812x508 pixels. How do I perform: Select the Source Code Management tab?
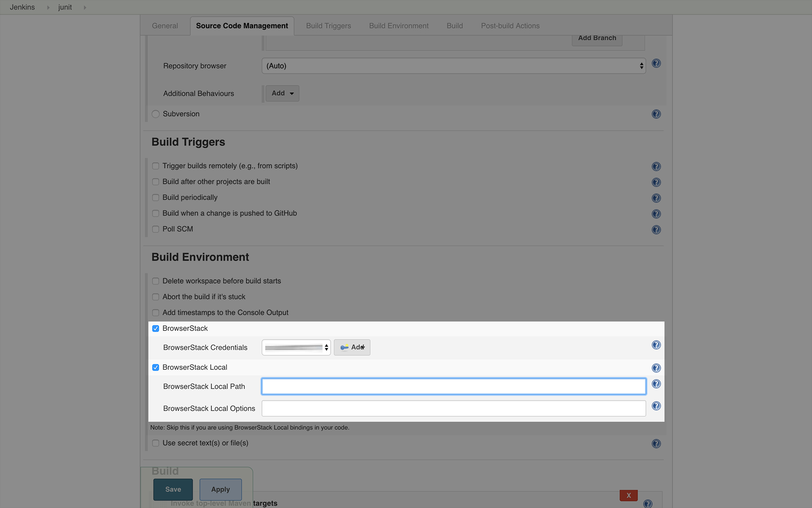click(242, 26)
